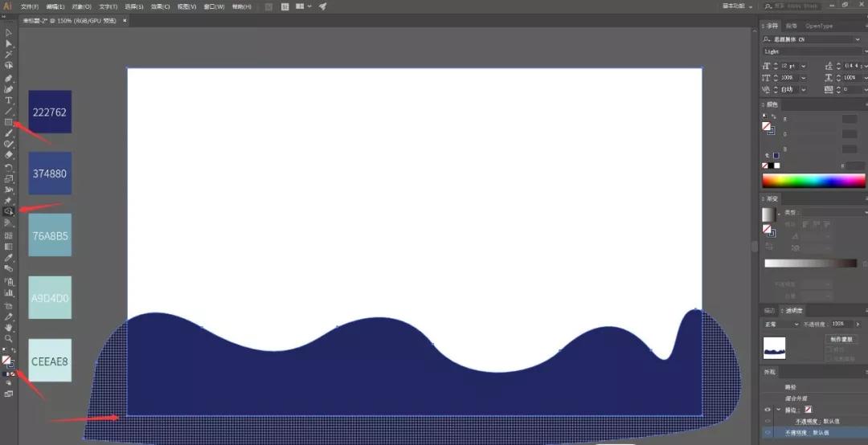Click the transparency panel artwork thumbnail

[774, 347]
